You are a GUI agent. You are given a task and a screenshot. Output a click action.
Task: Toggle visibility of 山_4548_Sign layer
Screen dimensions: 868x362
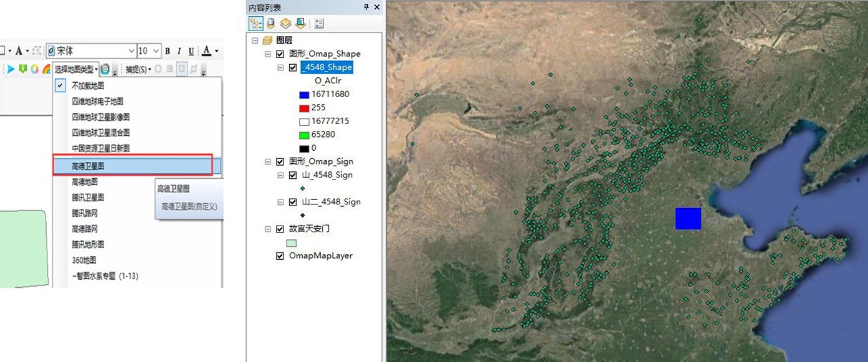(293, 175)
